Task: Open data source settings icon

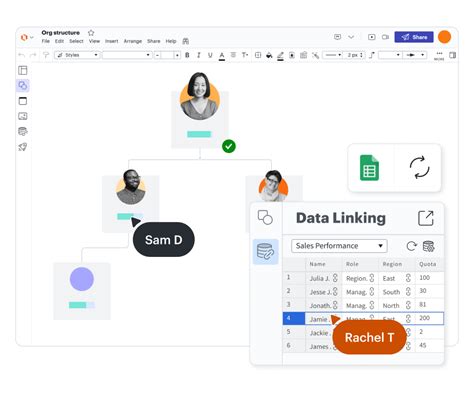Action: (429, 246)
